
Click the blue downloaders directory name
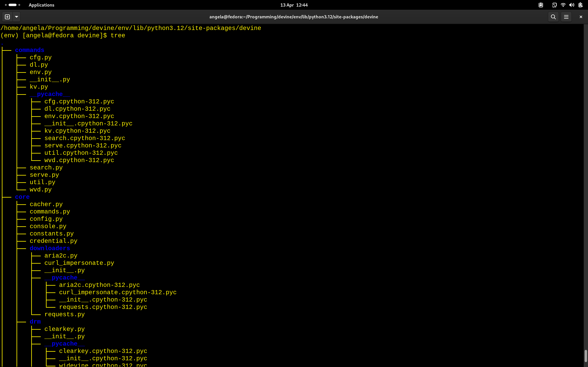click(x=50, y=248)
